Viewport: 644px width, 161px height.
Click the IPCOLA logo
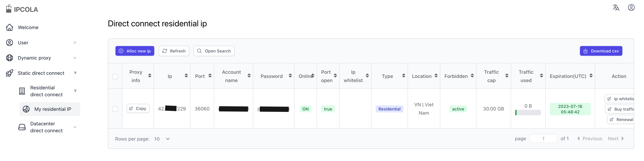point(22,9)
